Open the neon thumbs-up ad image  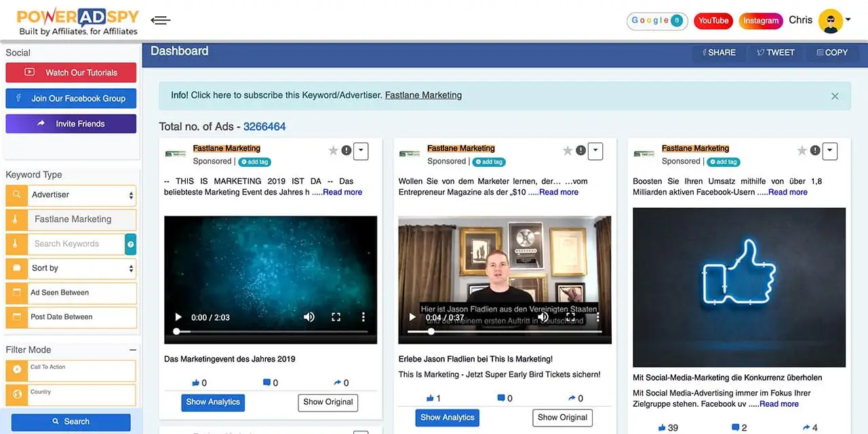739,288
